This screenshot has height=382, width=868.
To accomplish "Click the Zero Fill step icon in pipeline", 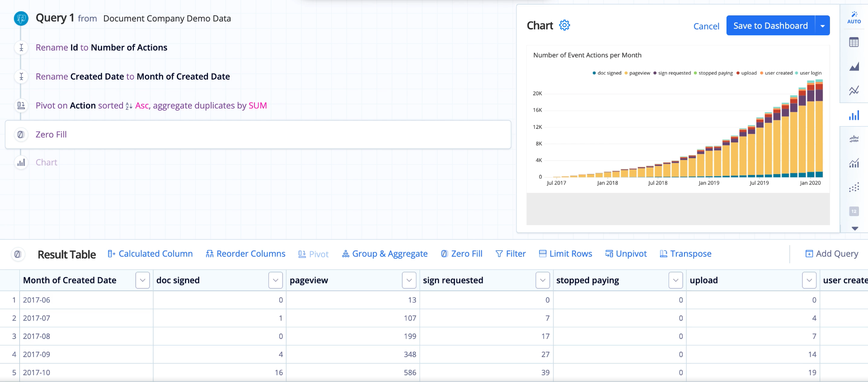I will coord(21,134).
